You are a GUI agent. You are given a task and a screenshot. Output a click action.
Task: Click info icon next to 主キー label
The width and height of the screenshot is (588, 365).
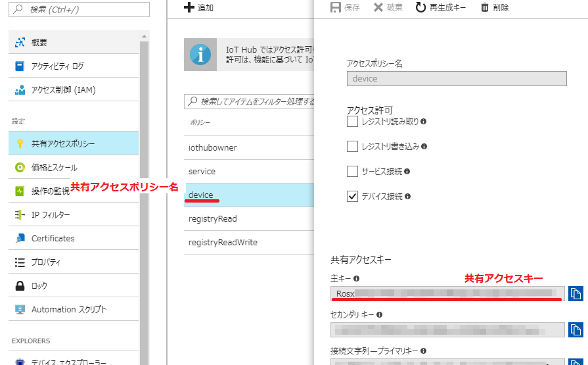tap(356, 279)
